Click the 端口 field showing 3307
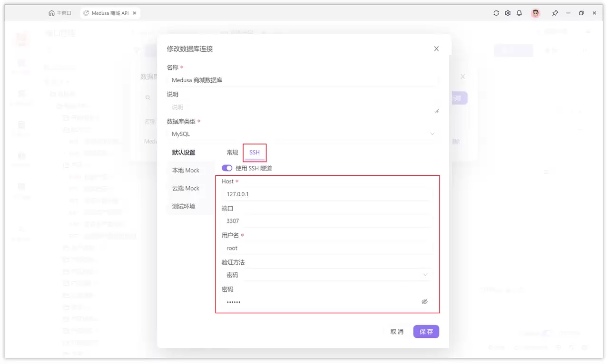The height and width of the screenshot is (364, 609). click(327, 221)
